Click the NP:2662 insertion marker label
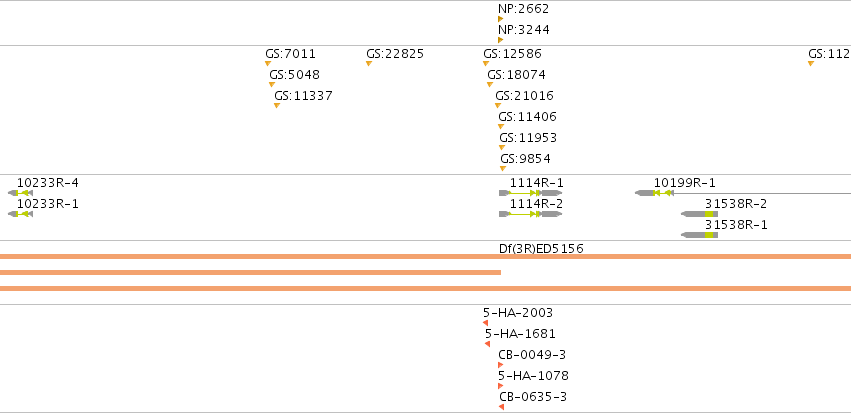This screenshot has height=413, width=851. pyautogui.click(x=523, y=9)
